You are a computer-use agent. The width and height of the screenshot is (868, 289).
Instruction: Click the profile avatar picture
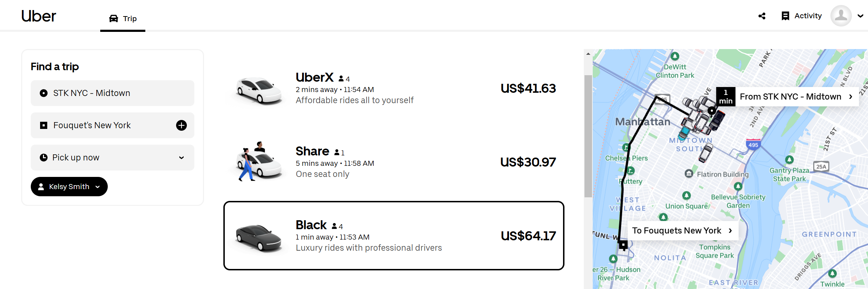pyautogui.click(x=841, y=16)
